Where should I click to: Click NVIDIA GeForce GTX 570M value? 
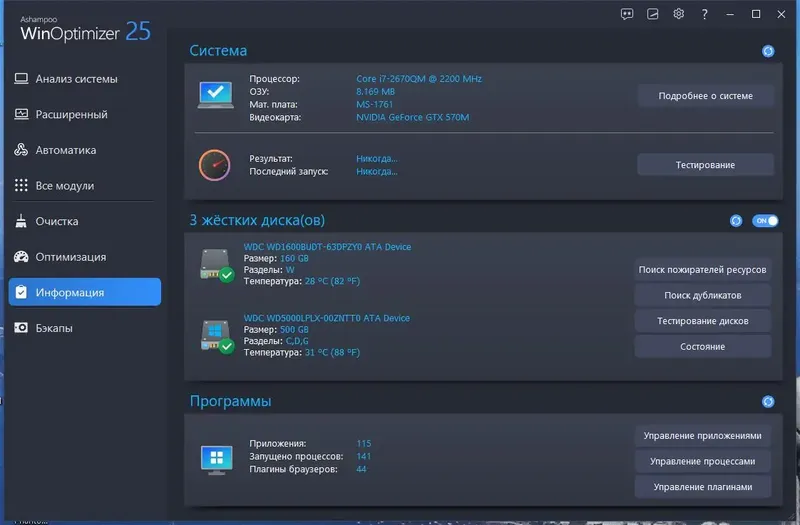point(412,117)
